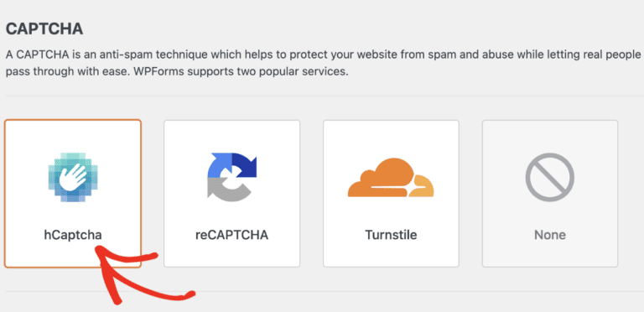The image size is (644, 312).
Task: Click the hCaptcha hand logo icon
Action: click(73, 177)
